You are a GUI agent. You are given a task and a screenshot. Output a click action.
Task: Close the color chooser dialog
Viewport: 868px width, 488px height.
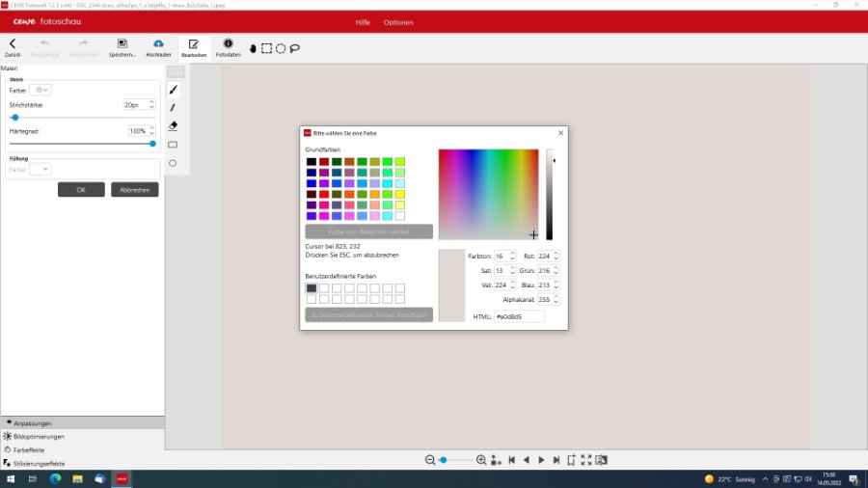tap(560, 133)
